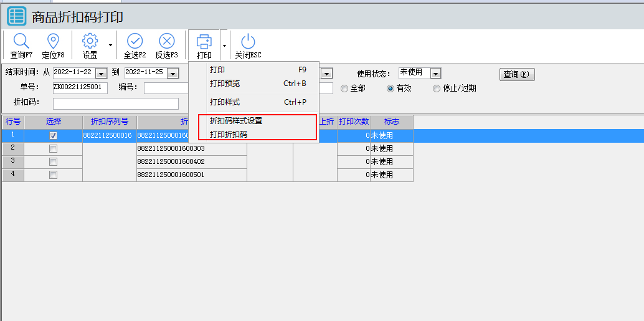
Task: Click the app logo beside the title
Action: 16,16
